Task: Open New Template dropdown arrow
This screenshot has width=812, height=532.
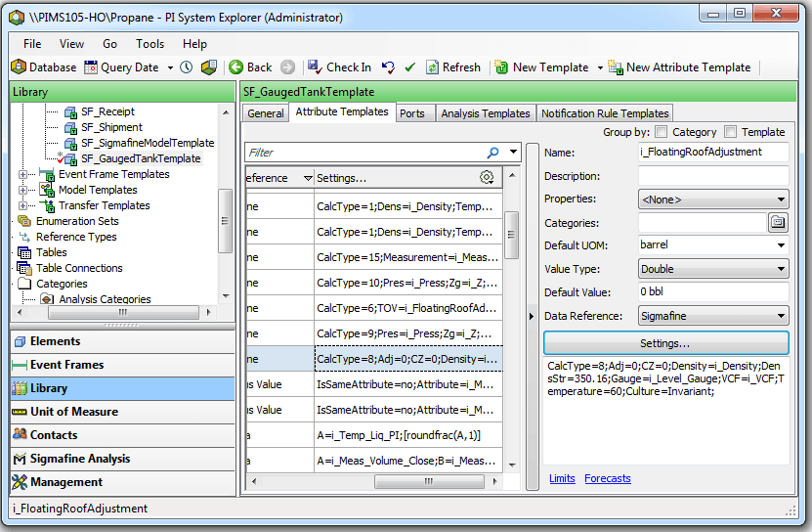Action: (600, 67)
